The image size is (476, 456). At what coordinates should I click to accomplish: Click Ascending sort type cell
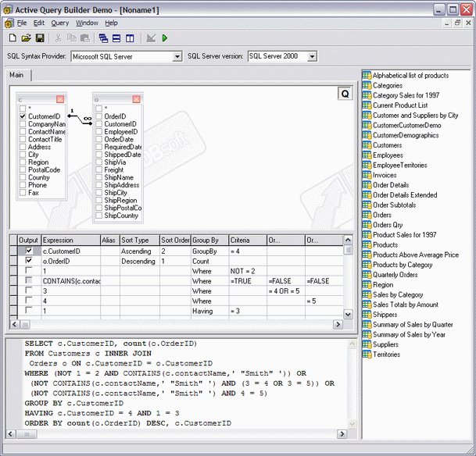click(140, 251)
